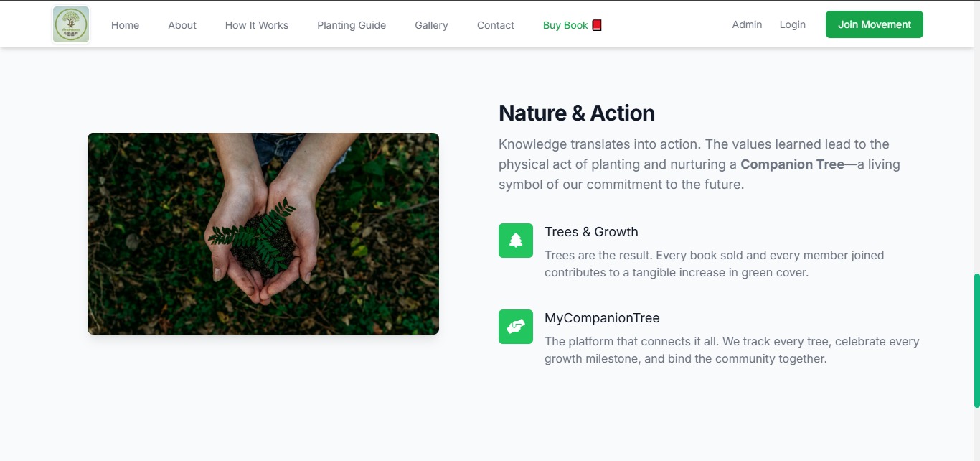Viewport: 980px width, 461px height.
Task: Open the Admin link
Action: pos(747,24)
